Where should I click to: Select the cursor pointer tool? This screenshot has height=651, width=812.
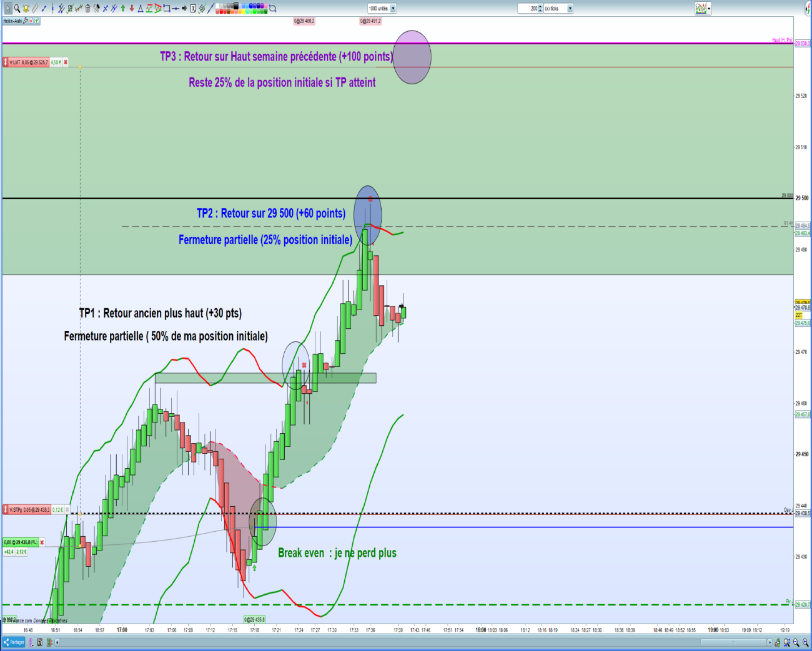8,9
